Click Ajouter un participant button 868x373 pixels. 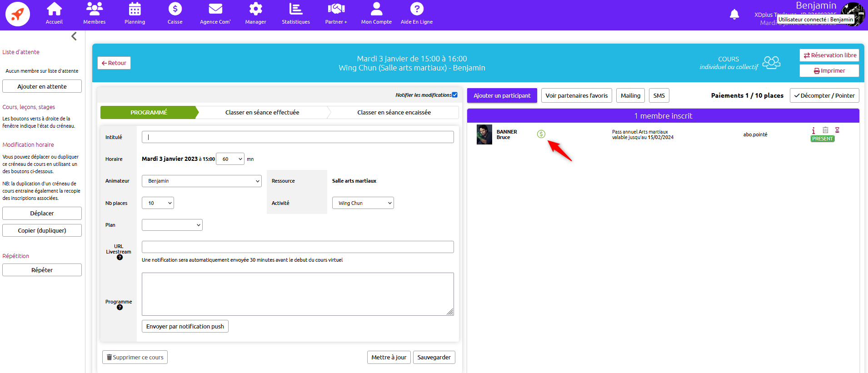pyautogui.click(x=502, y=96)
